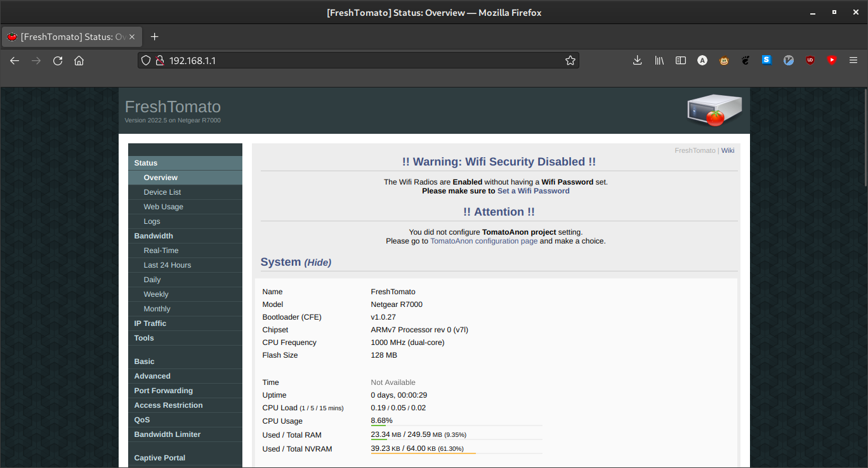Click the insecure connection padlock icon
The height and width of the screenshot is (468, 868).
pos(160,60)
